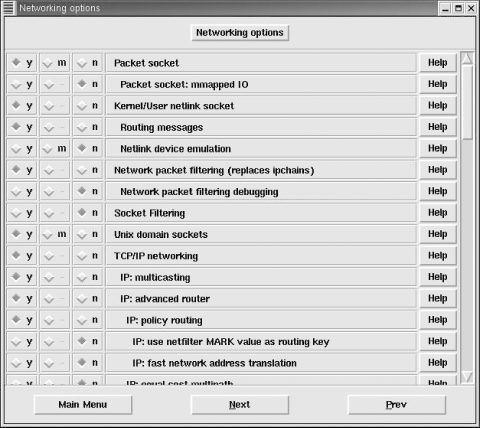Select 'y' for Packet socket: mmapped IO

[x=22, y=84]
